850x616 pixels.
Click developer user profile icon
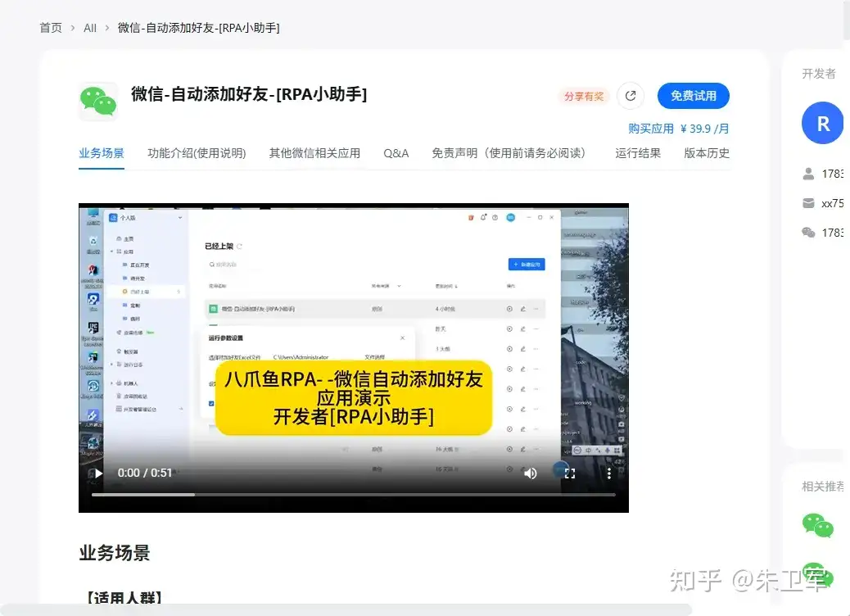pos(808,174)
